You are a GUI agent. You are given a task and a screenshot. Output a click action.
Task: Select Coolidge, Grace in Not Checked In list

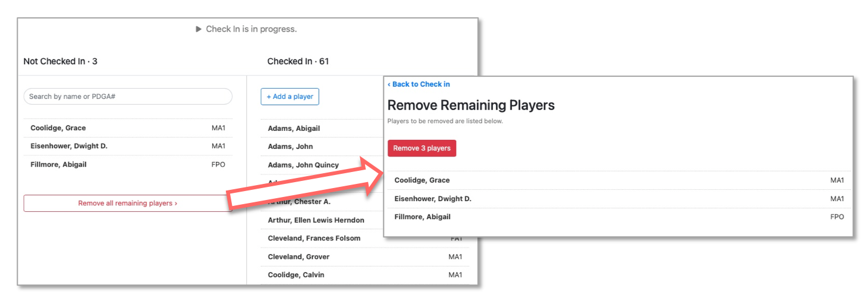[x=128, y=128]
